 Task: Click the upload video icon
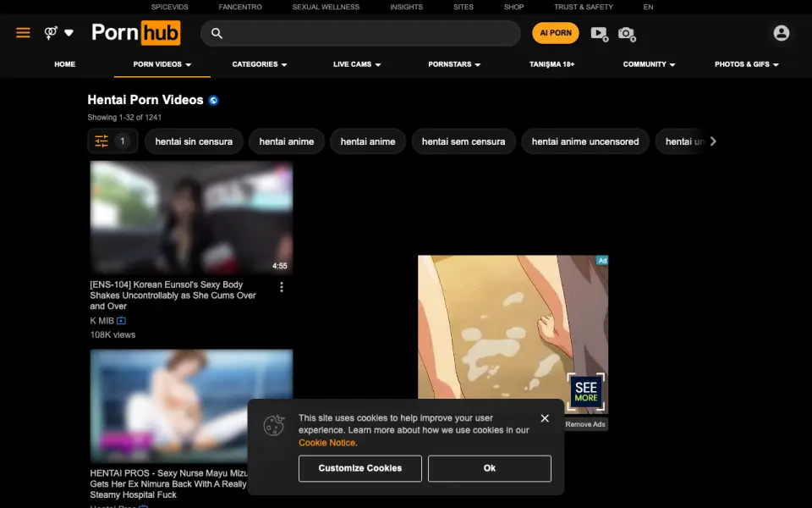(x=600, y=34)
